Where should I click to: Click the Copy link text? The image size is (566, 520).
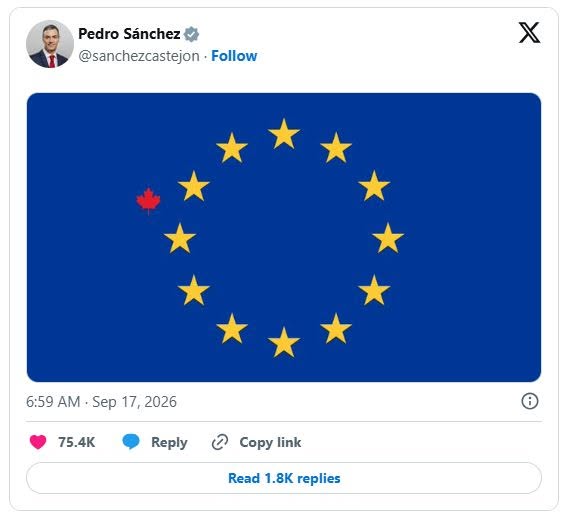pos(270,442)
